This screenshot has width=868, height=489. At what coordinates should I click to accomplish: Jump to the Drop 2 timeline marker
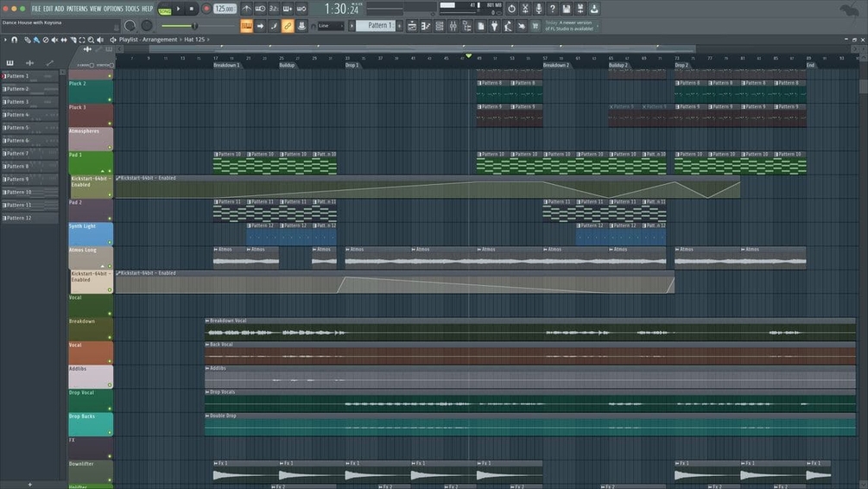tap(681, 66)
